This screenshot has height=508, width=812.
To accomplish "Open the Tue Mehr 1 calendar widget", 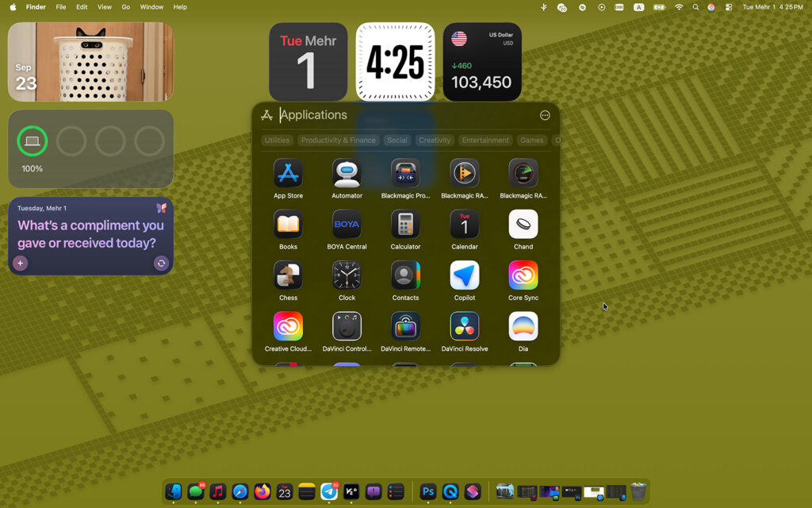I will (308, 62).
